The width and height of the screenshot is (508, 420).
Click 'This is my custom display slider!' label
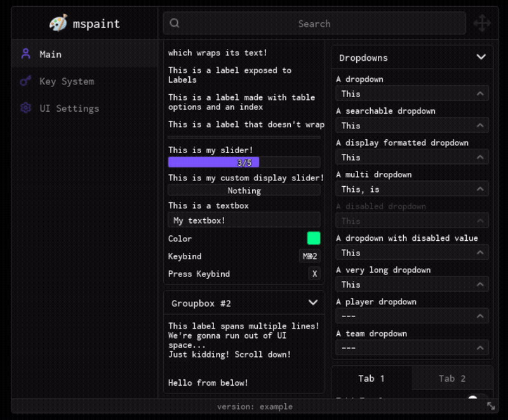246,178
